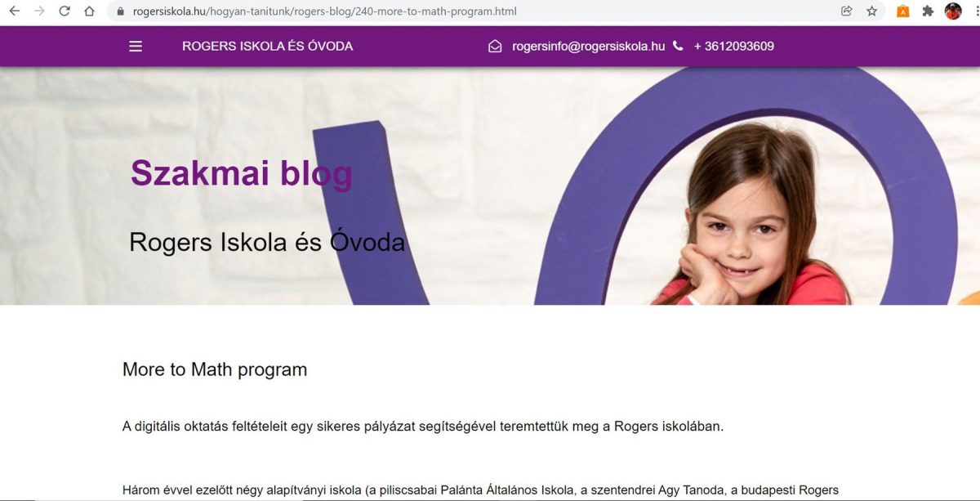The image size is (980, 501).
Task: View site info via padlock icon
Action: tap(121, 11)
